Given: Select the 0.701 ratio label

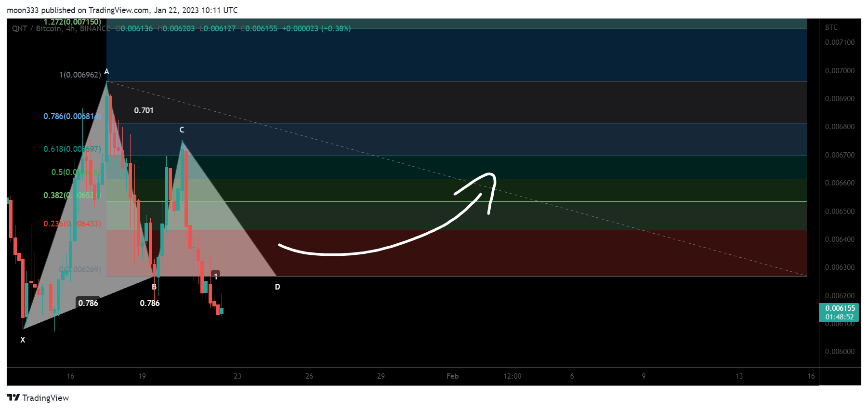Looking at the screenshot, I should [x=144, y=110].
